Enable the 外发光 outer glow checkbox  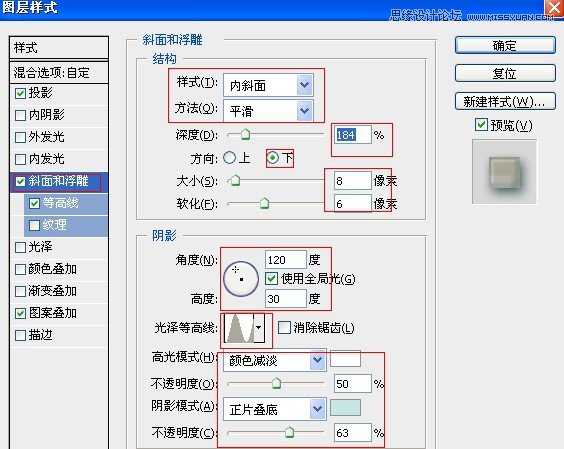[x=20, y=137]
